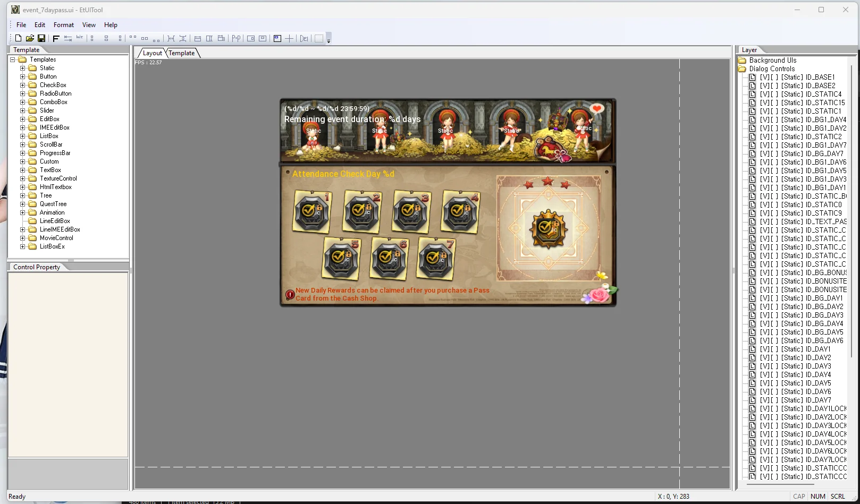Toggle the [V] visibility marker of ID_STATIC4
This screenshot has width=860, height=504.
pyautogui.click(x=764, y=94)
